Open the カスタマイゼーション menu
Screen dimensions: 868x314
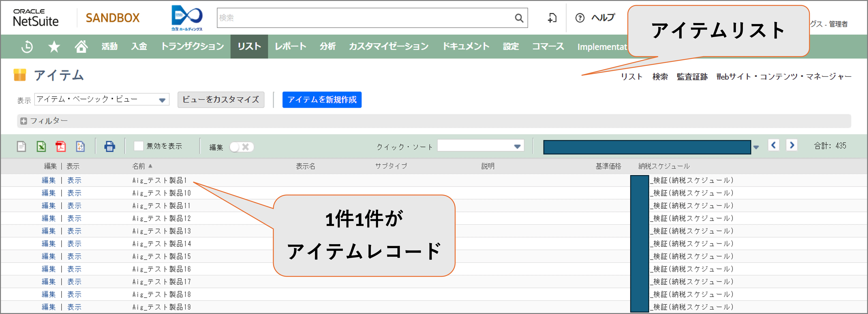click(x=389, y=46)
